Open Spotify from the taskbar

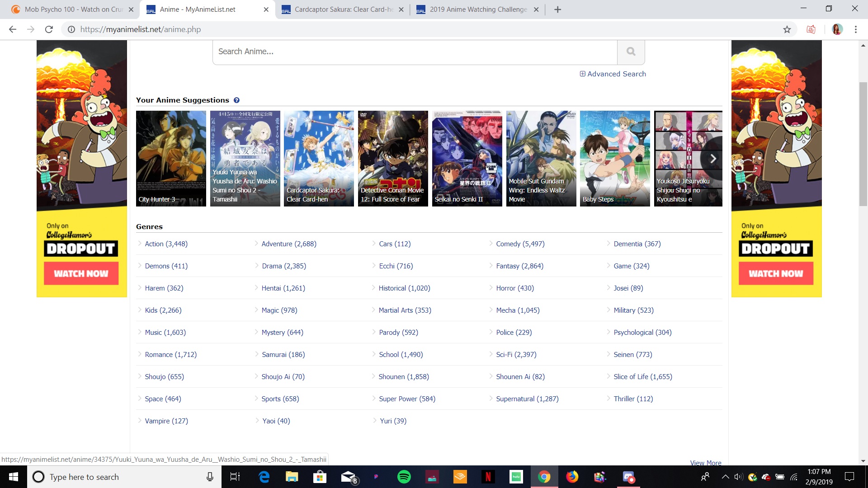click(404, 477)
